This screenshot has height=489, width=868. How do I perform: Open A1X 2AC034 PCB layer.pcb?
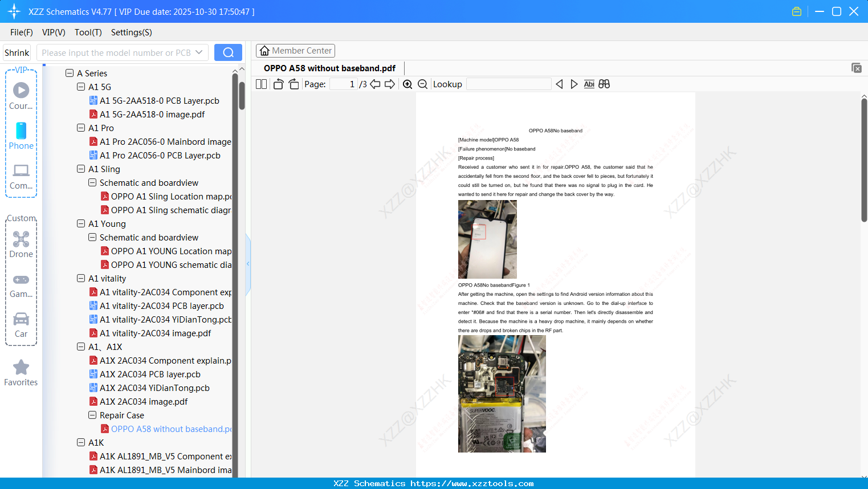[145, 374]
